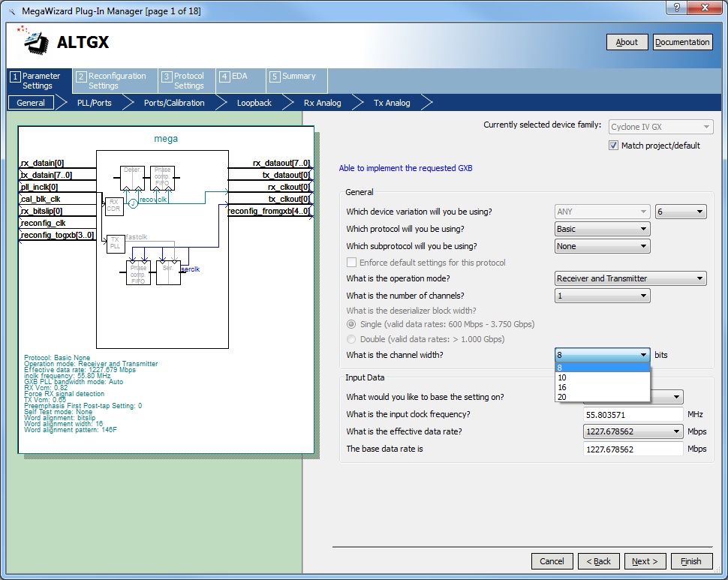Open the effective data rate dropdown

click(633, 431)
